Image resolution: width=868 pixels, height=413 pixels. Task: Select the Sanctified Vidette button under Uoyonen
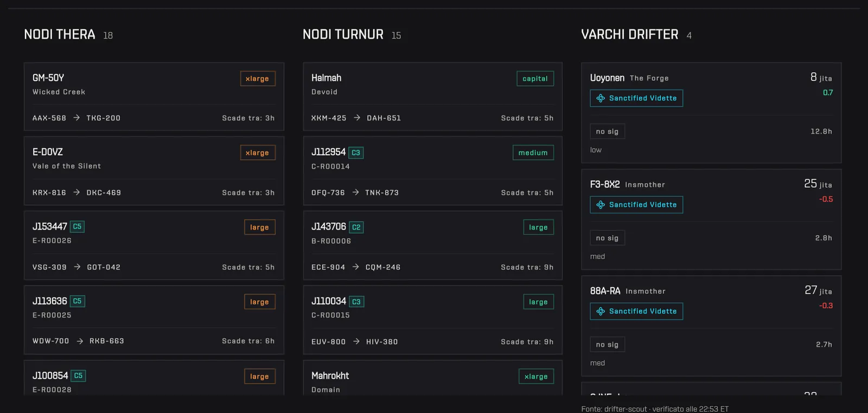pyautogui.click(x=636, y=98)
